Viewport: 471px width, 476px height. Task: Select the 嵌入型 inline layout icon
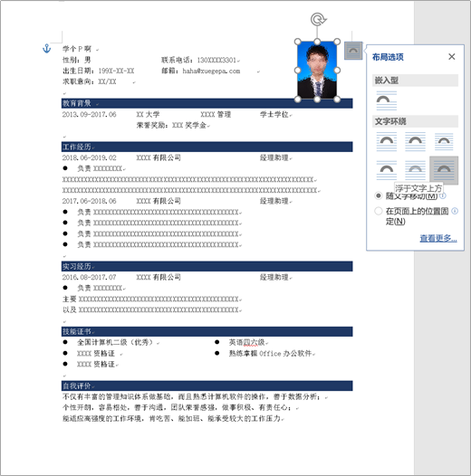386,100
